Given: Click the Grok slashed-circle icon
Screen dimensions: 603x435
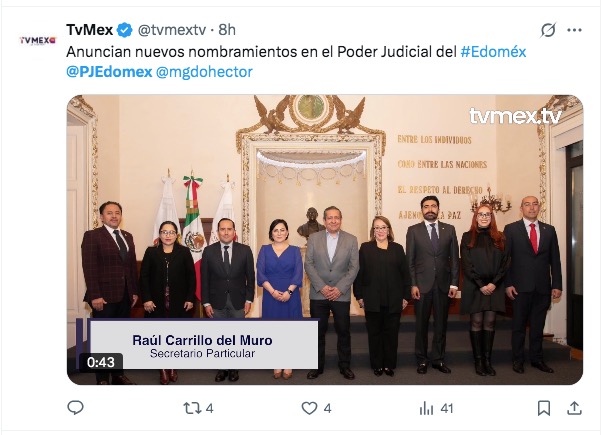Looking at the screenshot, I should click(x=548, y=30).
